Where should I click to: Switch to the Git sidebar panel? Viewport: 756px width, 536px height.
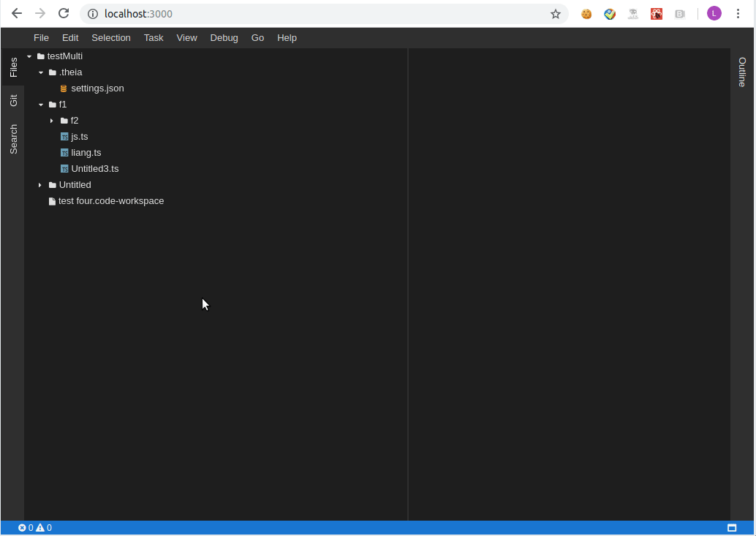pos(13,100)
